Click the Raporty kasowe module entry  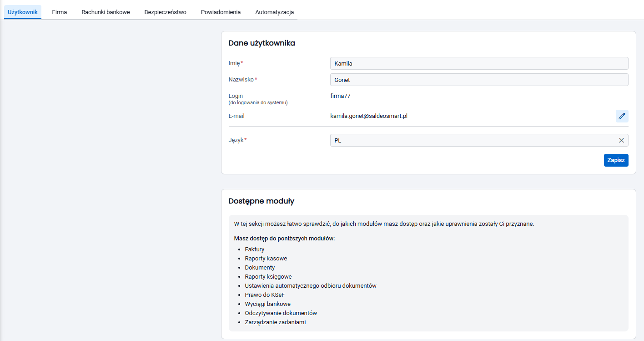pos(266,259)
